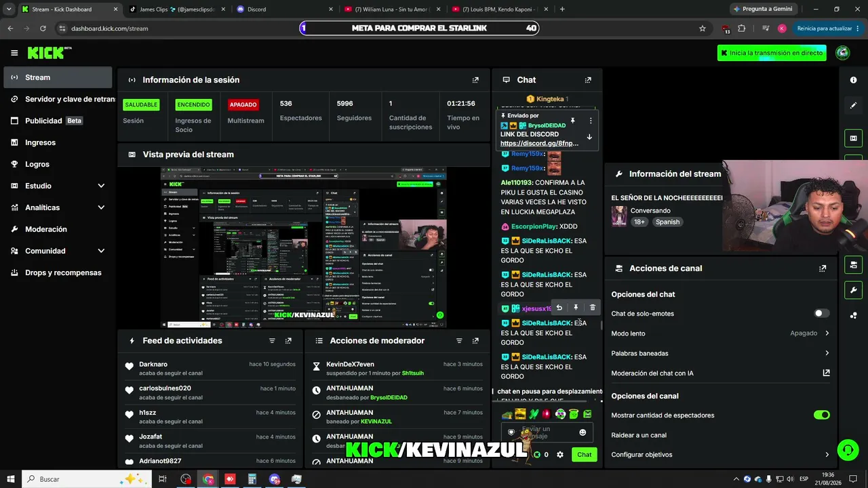
Task: Open Configurar objetivos settings
Action: point(720,455)
